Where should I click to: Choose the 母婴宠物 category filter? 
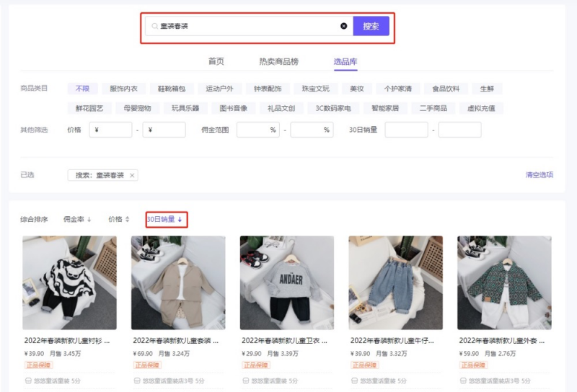coord(137,108)
